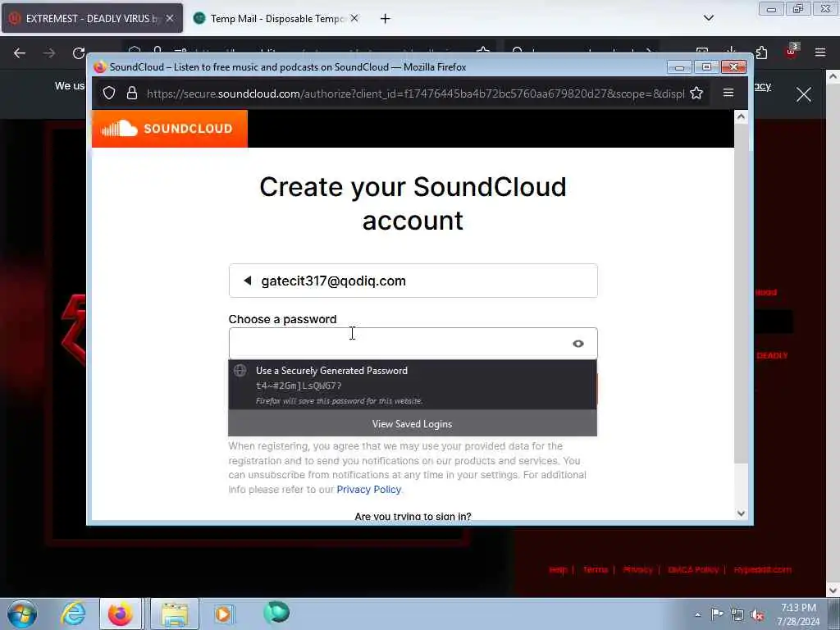The width and height of the screenshot is (840, 630).
Task: Click the SoundCloud authorize URL bar
Action: click(415, 94)
